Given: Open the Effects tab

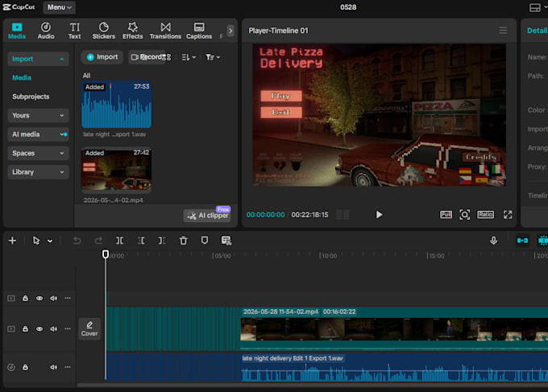Looking at the screenshot, I should tap(132, 31).
